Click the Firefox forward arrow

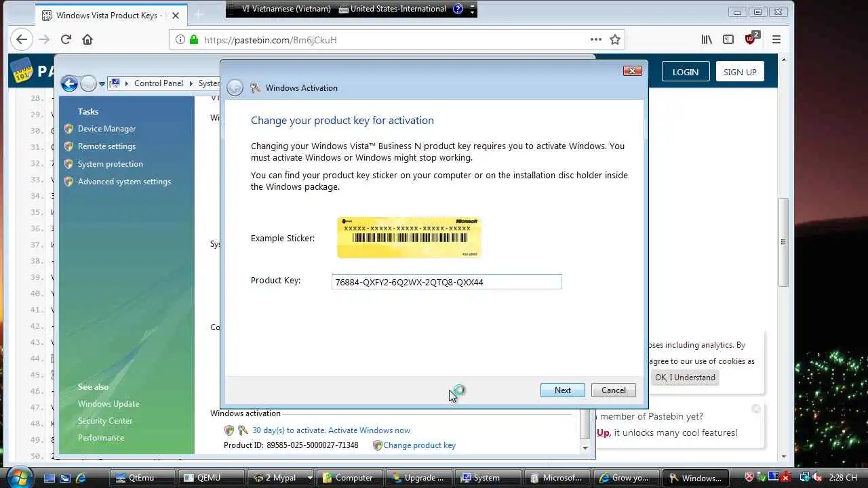(44, 39)
